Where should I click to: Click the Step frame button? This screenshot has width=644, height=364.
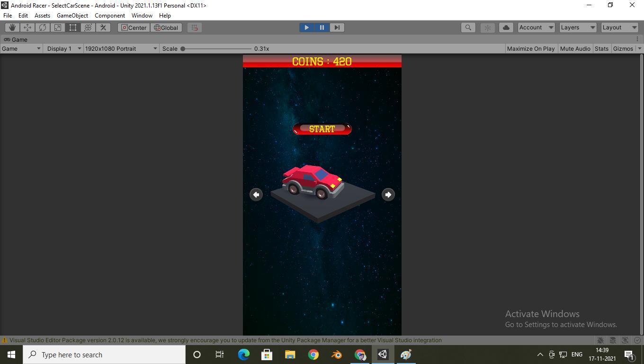pos(337,27)
